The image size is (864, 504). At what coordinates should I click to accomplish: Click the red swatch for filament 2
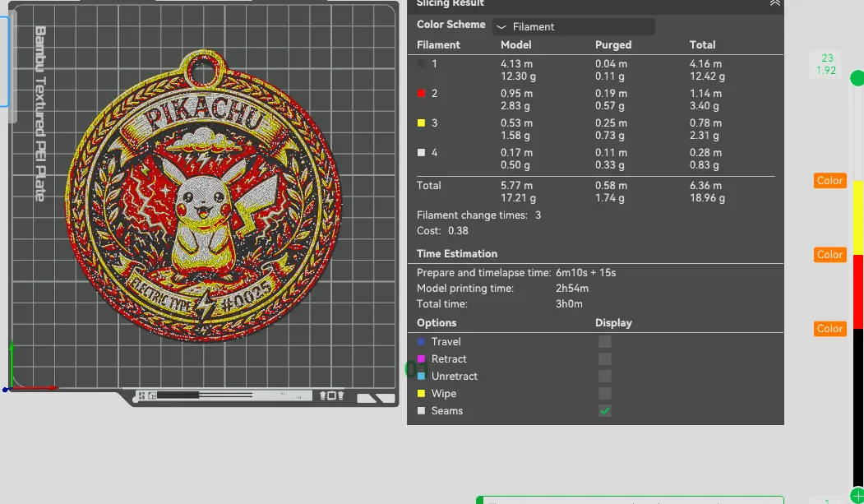click(x=421, y=94)
